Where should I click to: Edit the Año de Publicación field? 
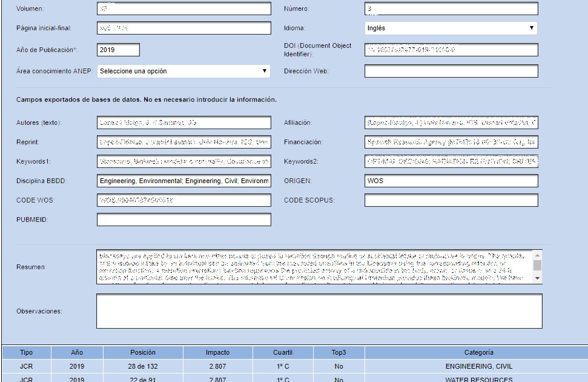(118, 50)
